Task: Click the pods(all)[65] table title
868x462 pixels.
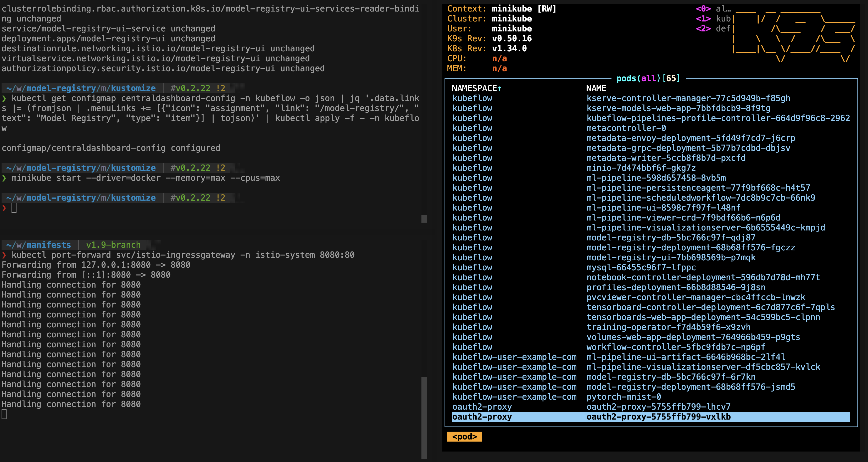Action: 648,79
